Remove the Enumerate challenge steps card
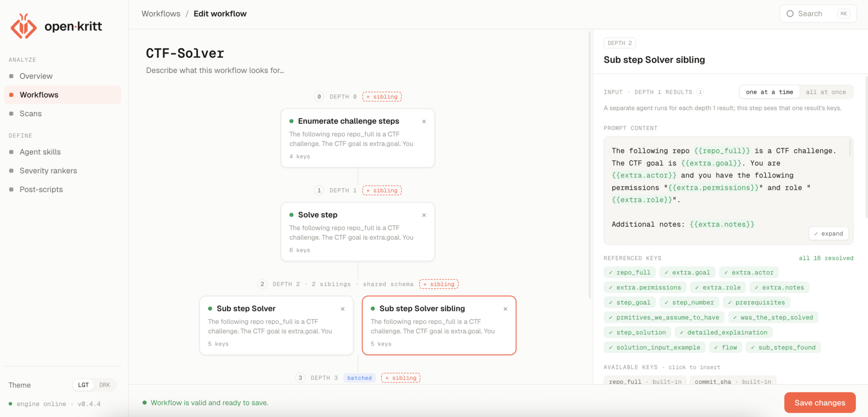The image size is (868, 417). [424, 121]
